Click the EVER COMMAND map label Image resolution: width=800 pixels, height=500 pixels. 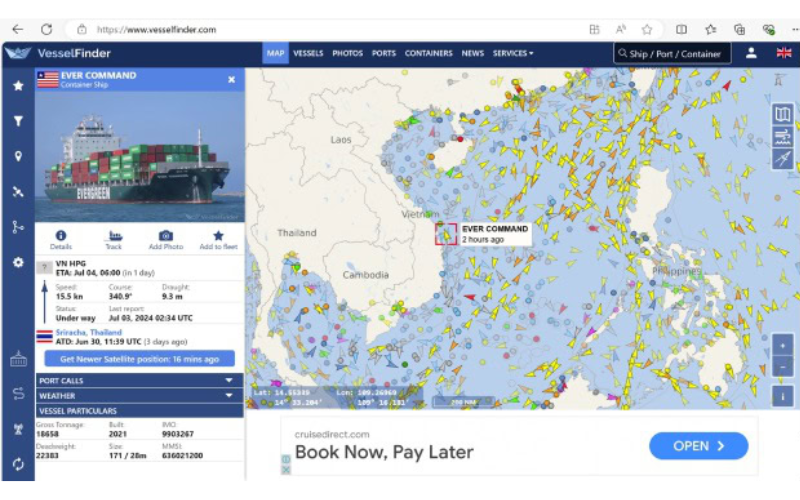pyautogui.click(x=495, y=234)
